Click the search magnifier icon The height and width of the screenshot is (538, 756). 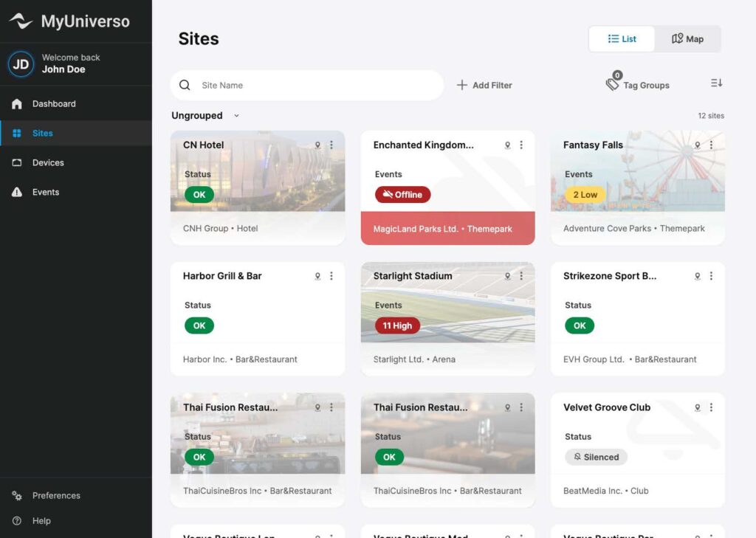pos(185,85)
